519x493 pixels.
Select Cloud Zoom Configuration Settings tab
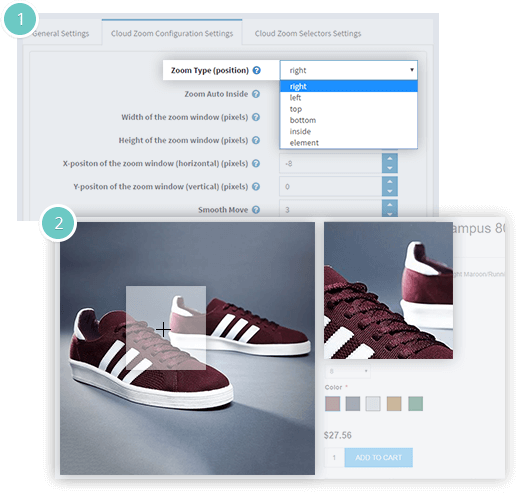pos(172,33)
